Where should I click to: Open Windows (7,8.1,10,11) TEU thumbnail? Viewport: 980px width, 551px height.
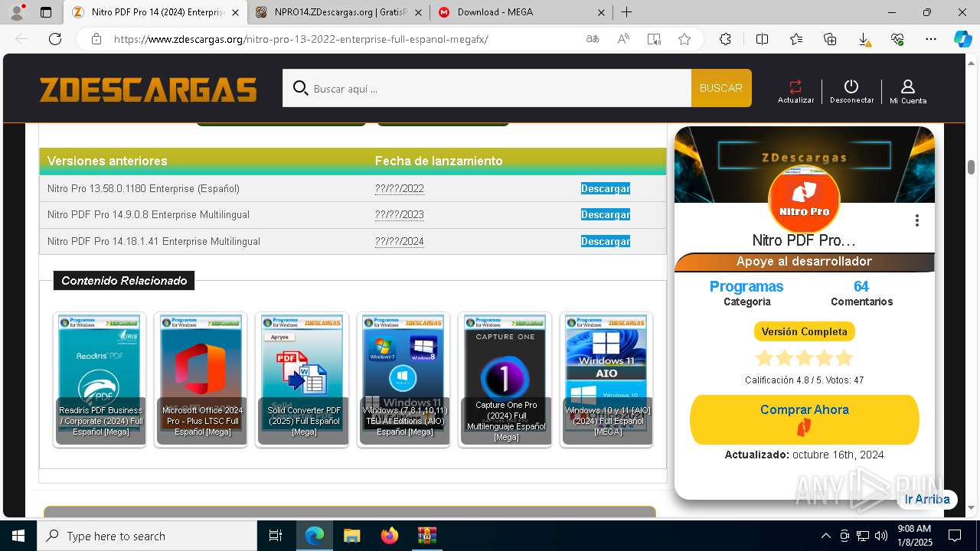tap(403, 379)
